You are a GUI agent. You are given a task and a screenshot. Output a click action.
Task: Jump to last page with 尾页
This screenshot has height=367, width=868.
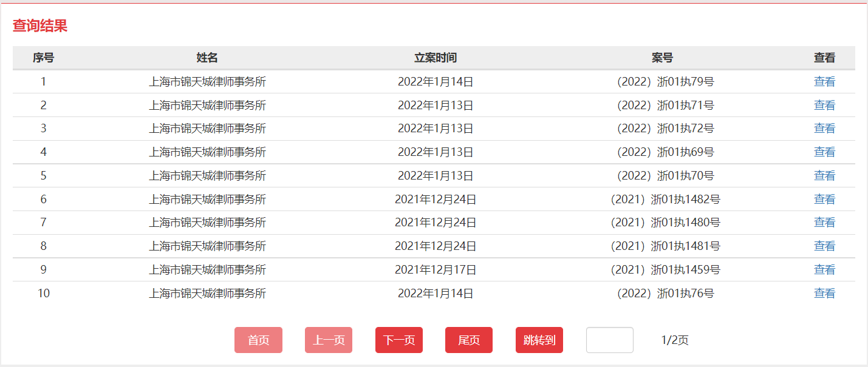469,340
